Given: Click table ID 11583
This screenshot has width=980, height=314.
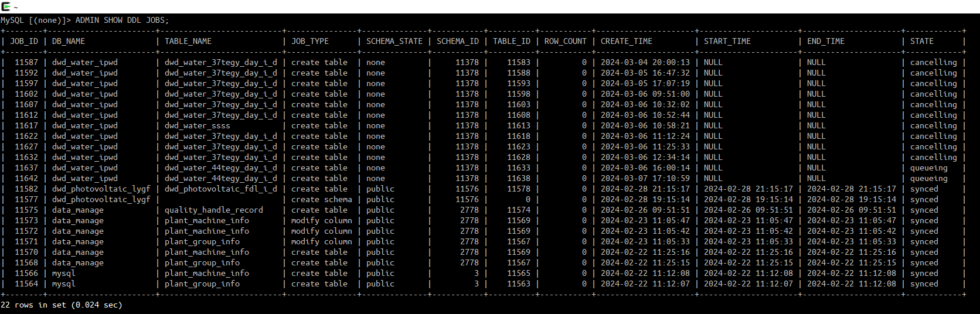Looking at the screenshot, I should 519,63.
